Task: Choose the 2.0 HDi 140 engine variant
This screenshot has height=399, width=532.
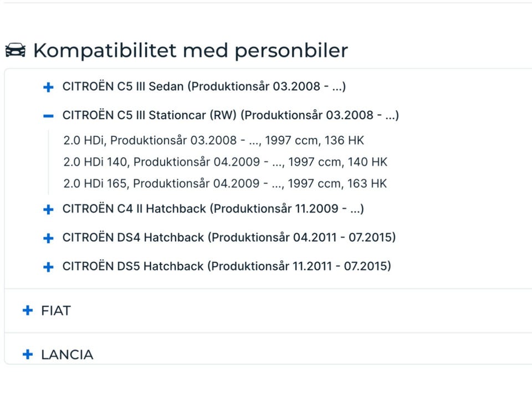Action: click(226, 162)
